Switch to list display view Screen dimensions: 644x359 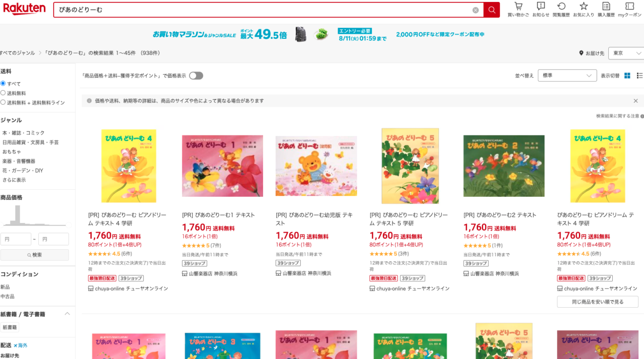point(639,76)
